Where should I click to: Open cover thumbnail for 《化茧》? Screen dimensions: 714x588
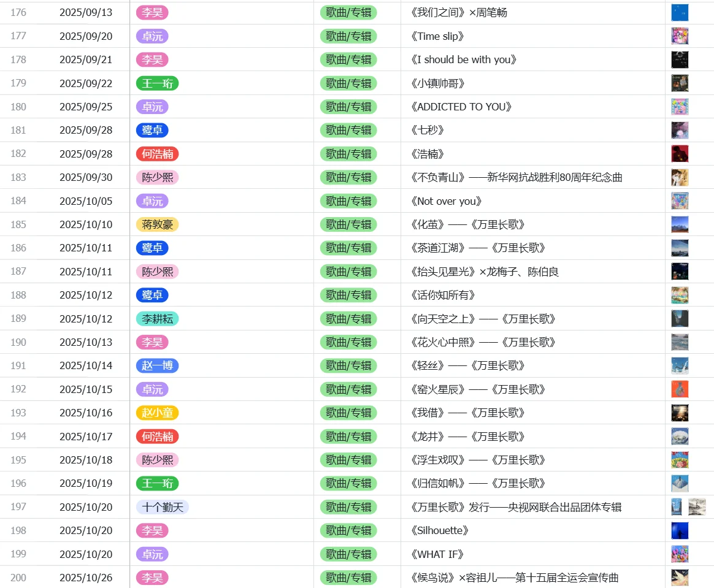[x=680, y=224]
